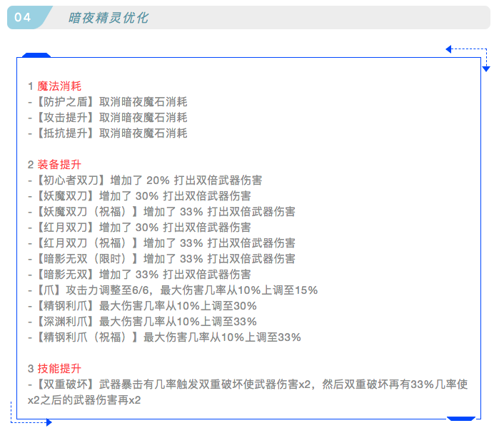Select line 【暗影无双】增加了 33%
The image size is (504, 428).
[x=139, y=275]
